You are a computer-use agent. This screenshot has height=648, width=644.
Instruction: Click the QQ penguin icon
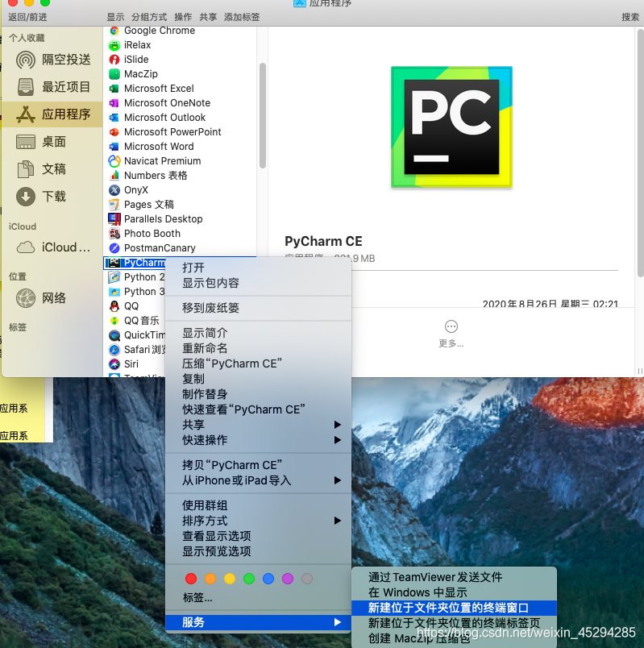[x=114, y=306]
